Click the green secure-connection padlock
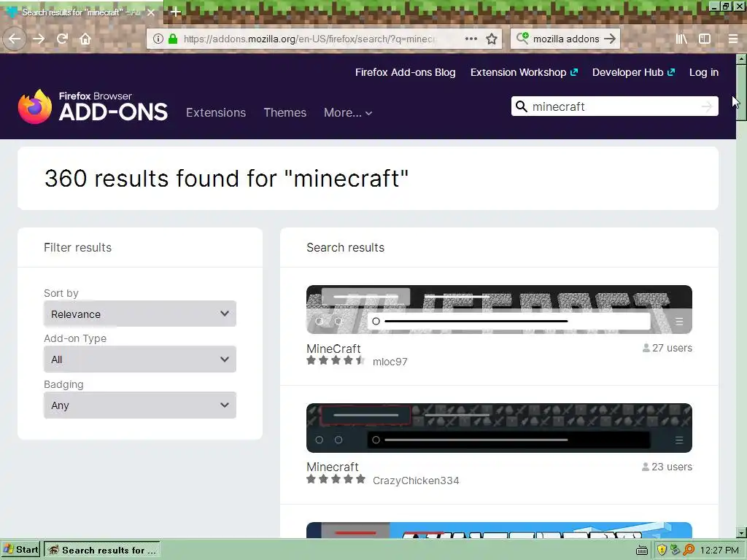Image resolution: width=747 pixels, height=560 pixels. (x=173, y=39)
